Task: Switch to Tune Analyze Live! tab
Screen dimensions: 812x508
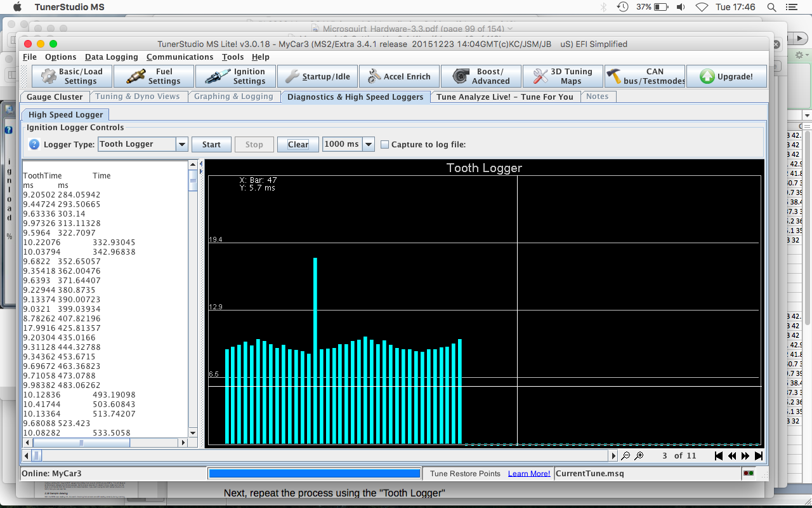Action: click(x=505, y=97)
